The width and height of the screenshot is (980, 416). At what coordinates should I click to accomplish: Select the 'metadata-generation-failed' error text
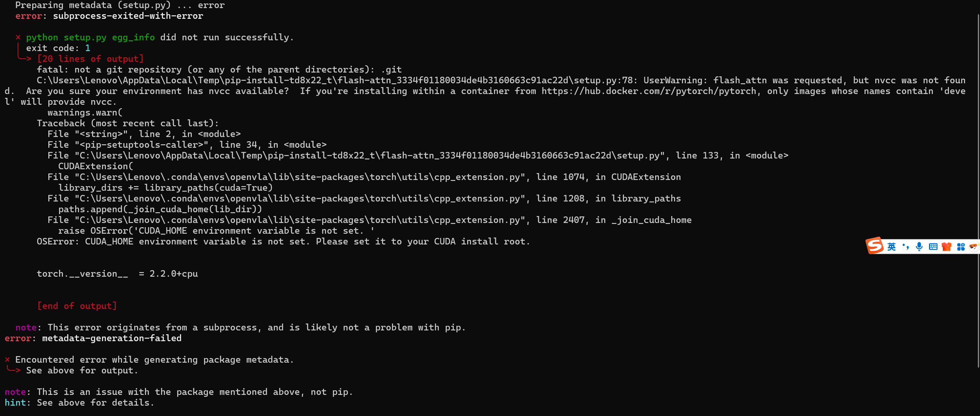click(112, 338)
